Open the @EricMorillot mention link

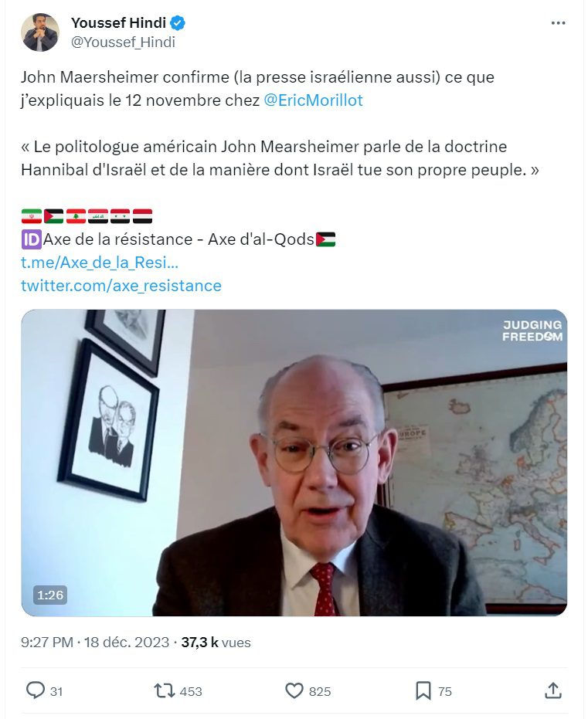313,100
